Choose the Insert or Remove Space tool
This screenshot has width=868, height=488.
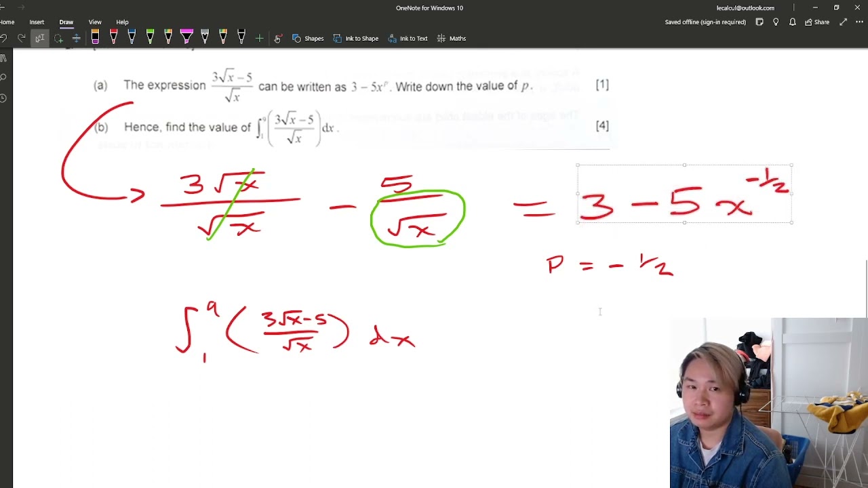(76, 39)
